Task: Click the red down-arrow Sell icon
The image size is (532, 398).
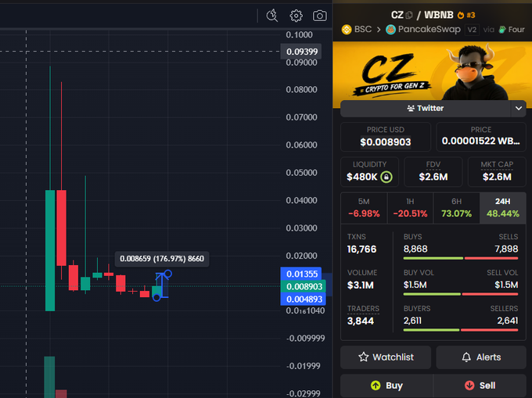Action: tap(469, 385)
